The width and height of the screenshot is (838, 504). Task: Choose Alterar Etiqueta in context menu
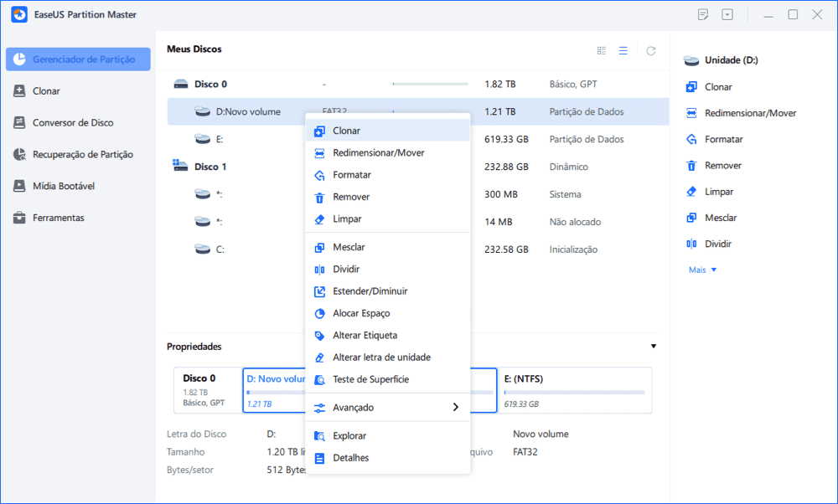[x=387, y=335]
